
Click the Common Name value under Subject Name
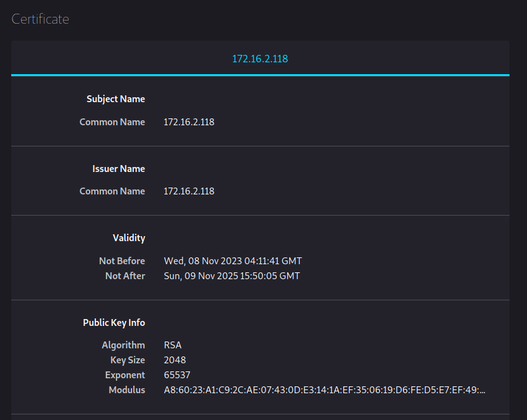click(x=189, y=122)
